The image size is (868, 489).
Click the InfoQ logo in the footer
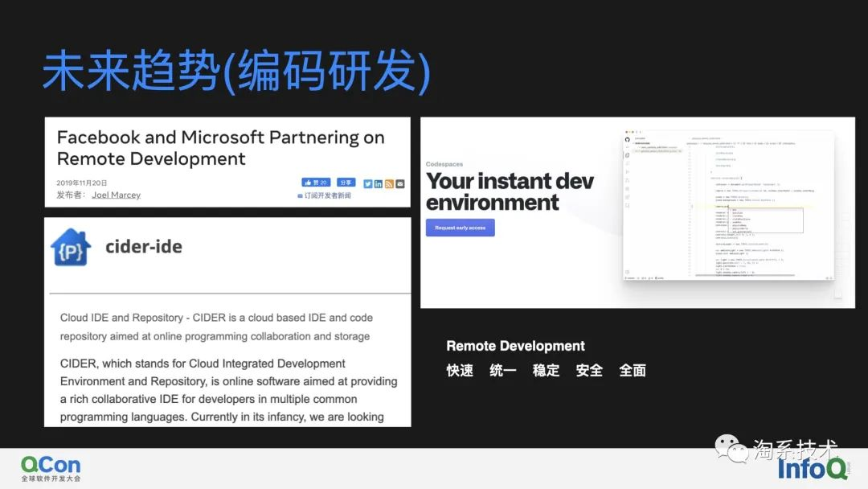coord(813,470)
